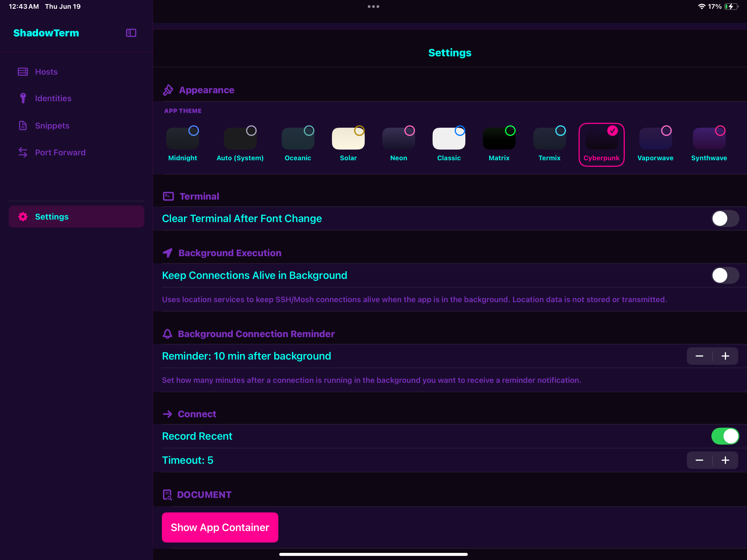747x560 pixels.
Task: Select the Oceanic theme radio circle
Action: [309, 130]
